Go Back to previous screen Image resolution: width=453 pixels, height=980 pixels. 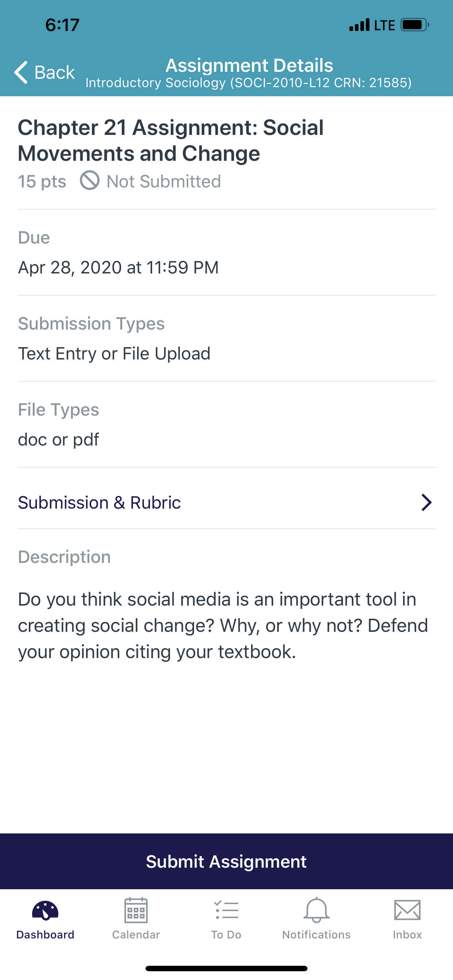click(44, 72)
